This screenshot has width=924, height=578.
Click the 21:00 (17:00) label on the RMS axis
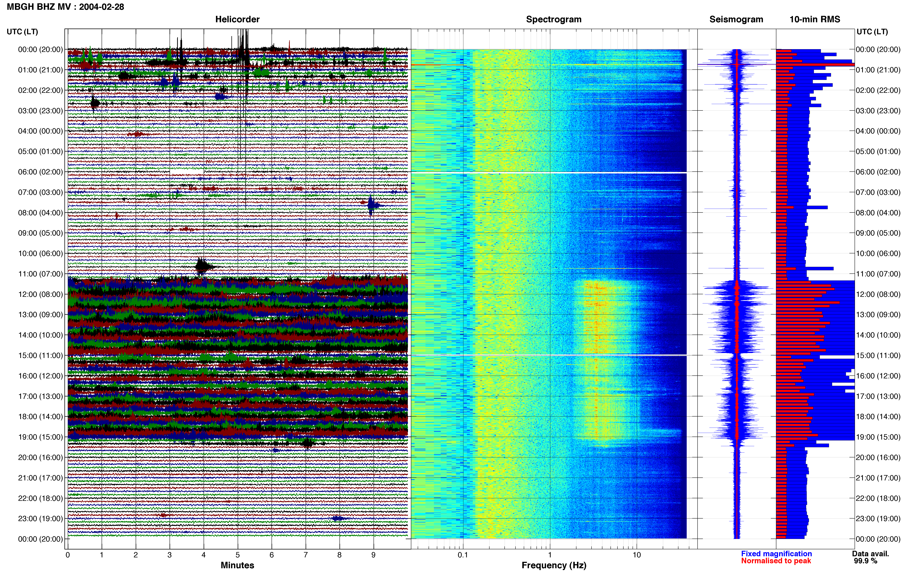click(x=878, y=478)
